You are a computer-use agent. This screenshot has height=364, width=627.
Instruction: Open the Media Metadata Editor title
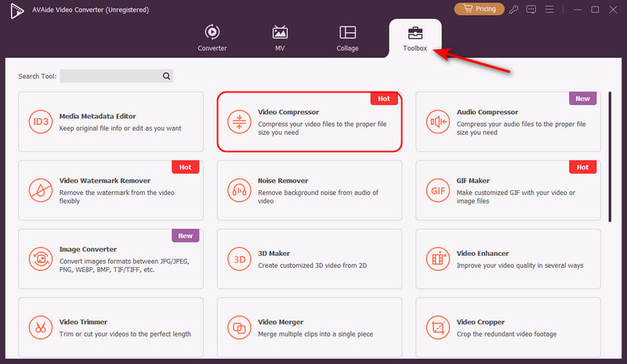[97, 117]
